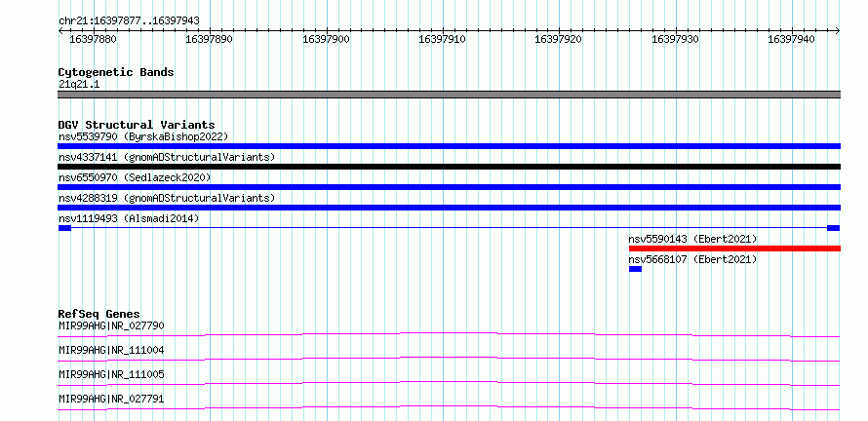
Task: Click ruler position 16397920
Action: (x=559, y=40)
